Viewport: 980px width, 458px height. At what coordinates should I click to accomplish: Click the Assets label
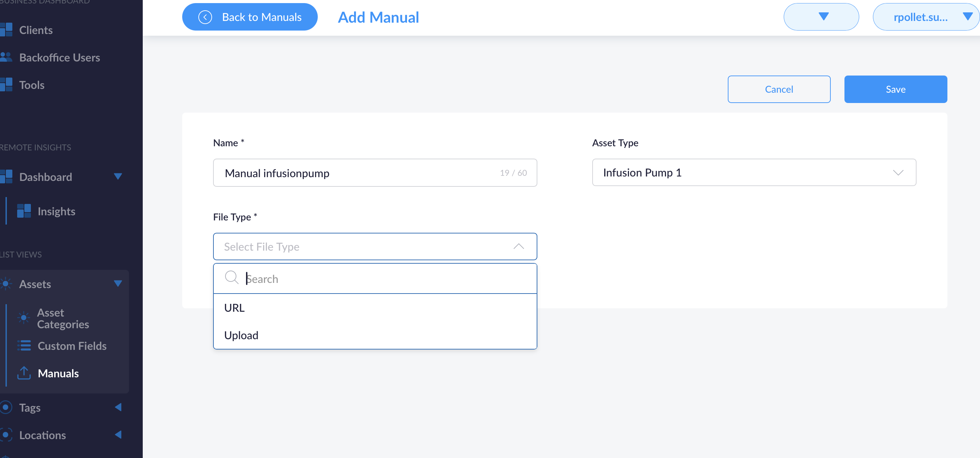35,284
